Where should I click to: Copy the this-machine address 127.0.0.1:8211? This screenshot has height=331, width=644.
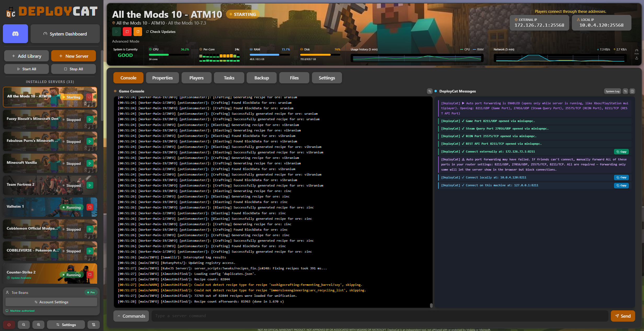click(621, 185)
